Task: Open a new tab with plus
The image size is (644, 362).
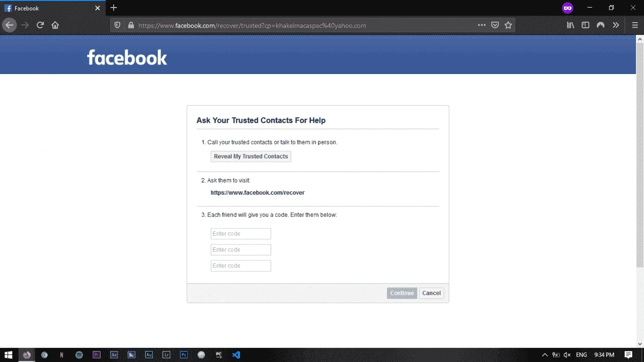Action: click(x=114, y=8)
